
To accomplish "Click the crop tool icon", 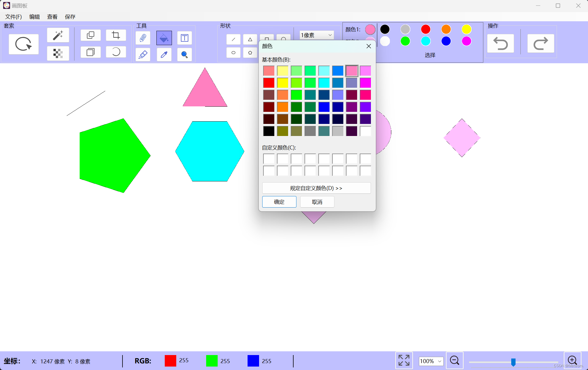I will (116, 35).
